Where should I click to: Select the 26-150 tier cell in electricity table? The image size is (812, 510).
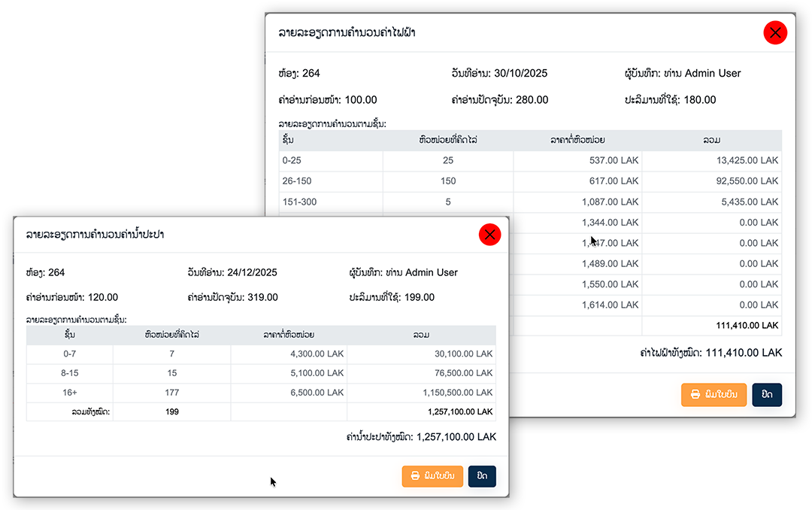[330, 181]
